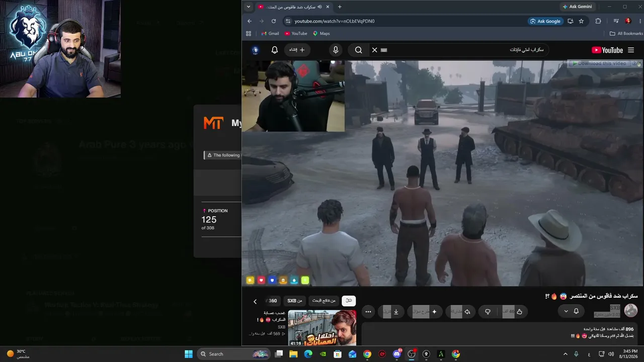
Task: Click the Ask sparkle button below video
Action: tap(425, 312)
